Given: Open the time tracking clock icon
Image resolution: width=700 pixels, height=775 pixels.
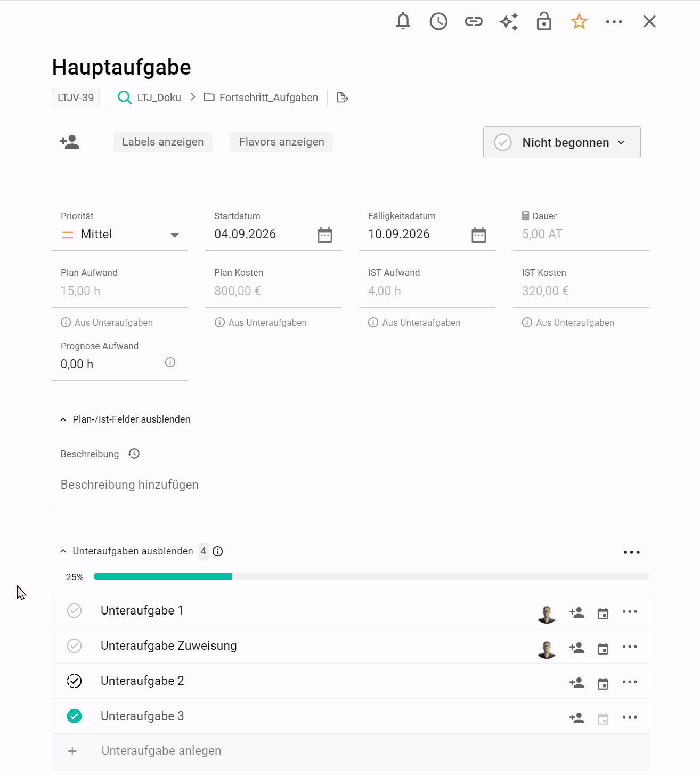Looking at the screenshot, I should tap(438, 21).
